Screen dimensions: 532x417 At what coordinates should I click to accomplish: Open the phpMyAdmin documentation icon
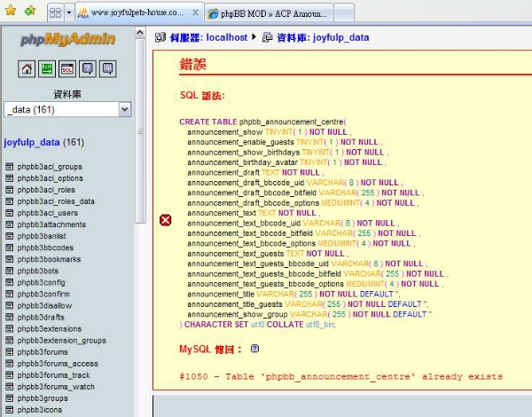[x=88, y=69]
